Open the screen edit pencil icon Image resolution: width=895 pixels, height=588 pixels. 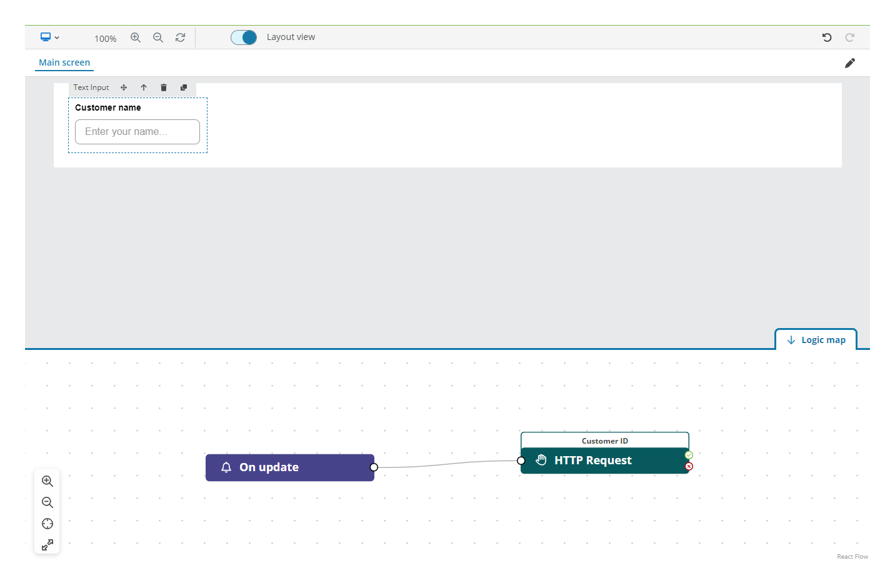pyautogui.click(x=849, y=62)
